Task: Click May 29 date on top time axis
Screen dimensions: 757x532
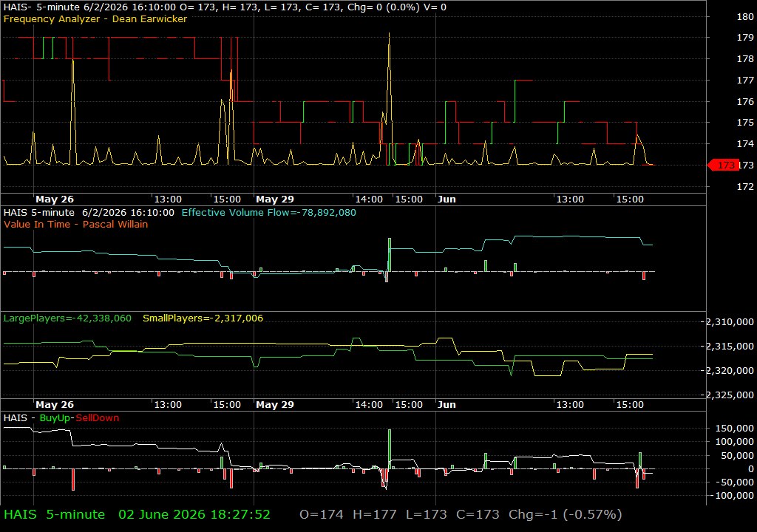Action: pos(275,199)
